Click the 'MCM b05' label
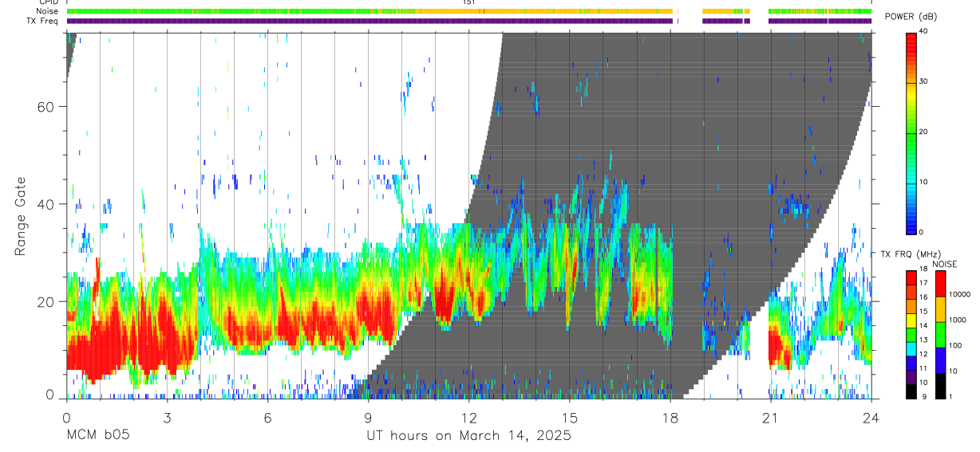The height and width of the screenshot is (452, 980). [98, 436]
